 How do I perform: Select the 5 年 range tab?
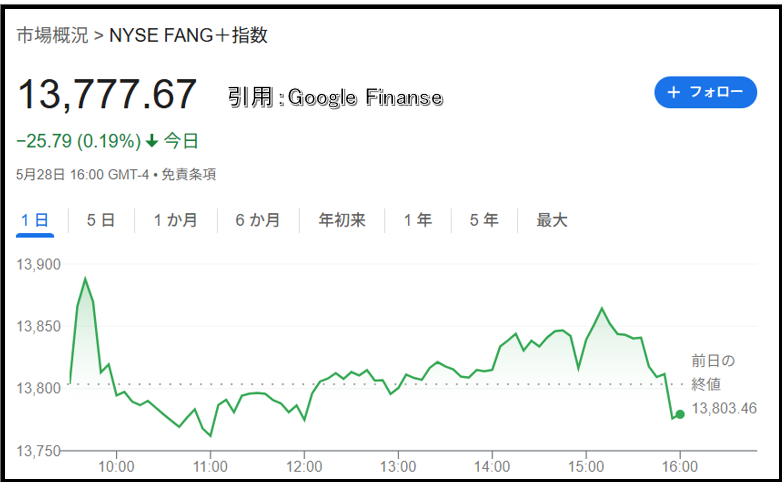click(x=484, y=220)
